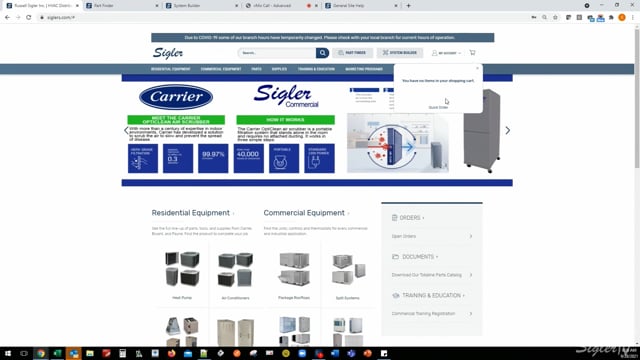Switch to the General Site Help tab

(361, 6)
